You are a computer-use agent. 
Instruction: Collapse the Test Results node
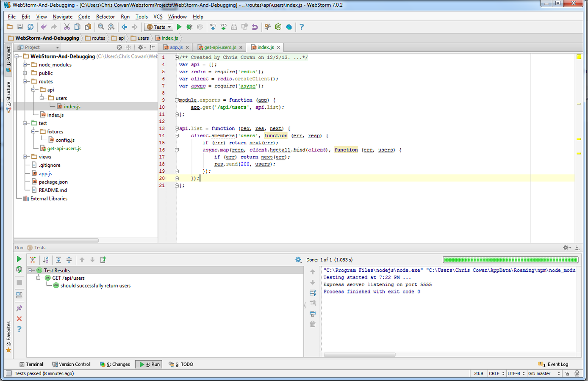pos(31,270)
